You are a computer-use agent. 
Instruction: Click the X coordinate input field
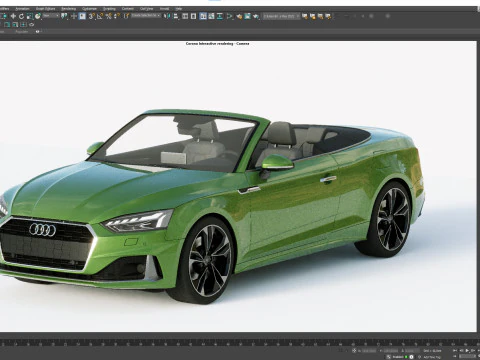tap(369, 351)
